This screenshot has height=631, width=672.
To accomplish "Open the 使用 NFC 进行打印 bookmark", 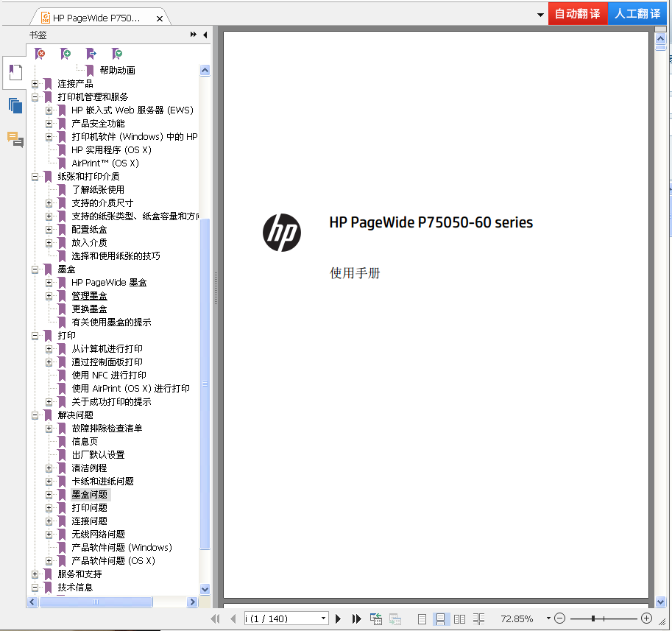I will (x=109, y=376).
